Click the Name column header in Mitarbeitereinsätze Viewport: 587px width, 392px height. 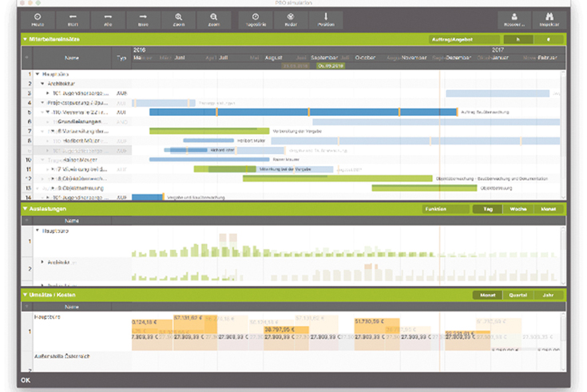(72, 57)
